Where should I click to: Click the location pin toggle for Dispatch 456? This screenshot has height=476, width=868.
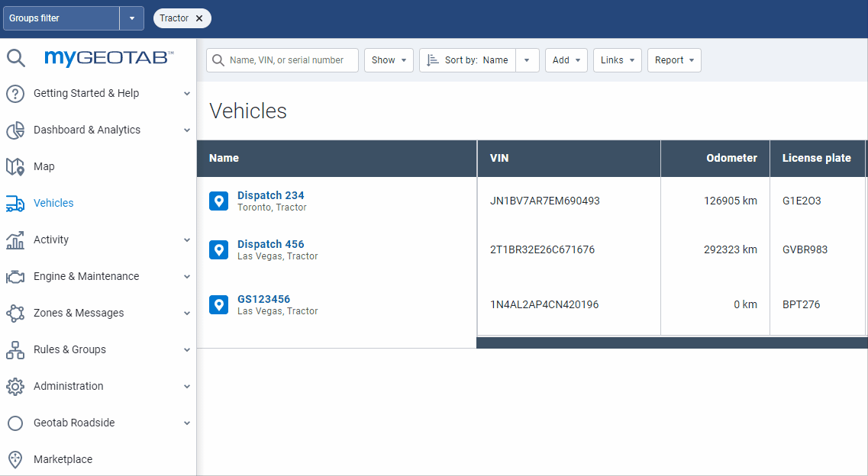click(x=219, y=249)
